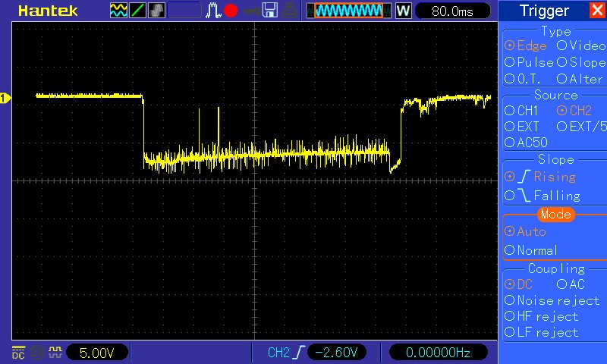The width and height of the screenshot is (607, 364).
Task: Click the channel 1 ground level marker
Action: click(5, 99)
